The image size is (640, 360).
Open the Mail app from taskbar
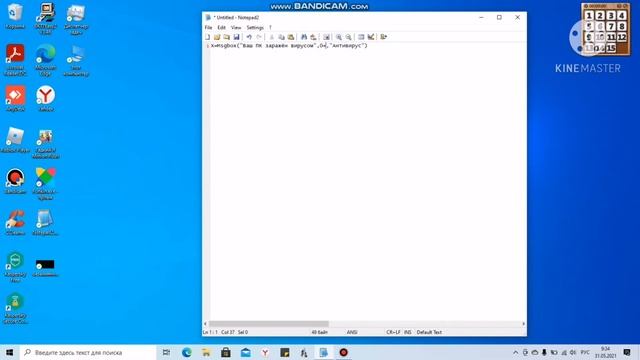246,352
